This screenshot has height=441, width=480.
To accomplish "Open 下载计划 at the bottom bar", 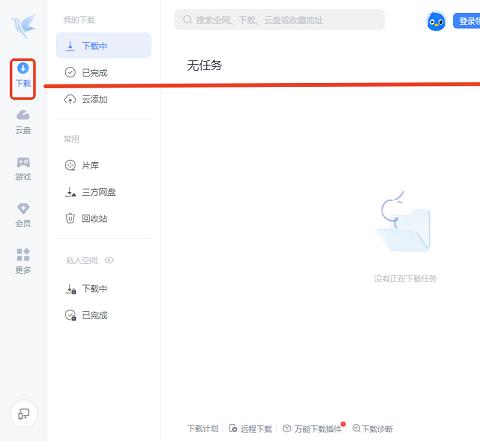I will click(x=203, y=428).
